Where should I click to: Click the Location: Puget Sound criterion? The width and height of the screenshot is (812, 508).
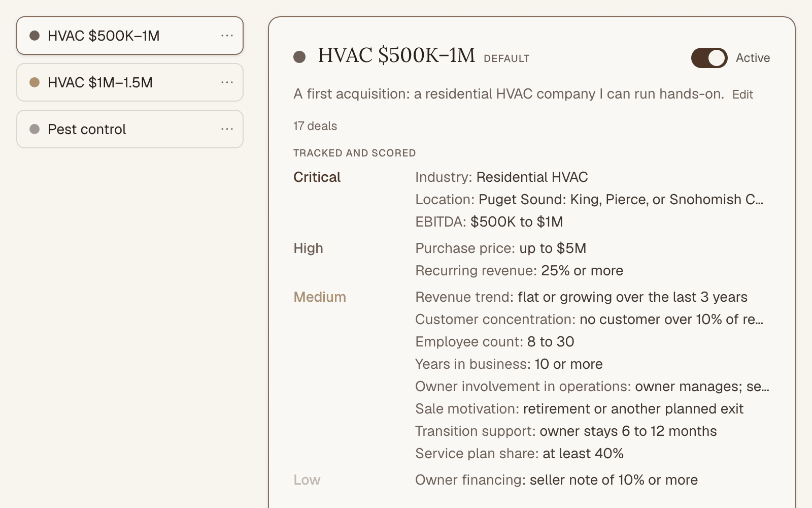click(x=589, y=200)
